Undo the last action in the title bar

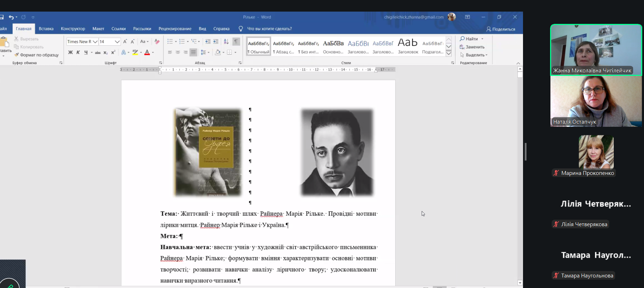pyautogui.click(x=11, y=17)
